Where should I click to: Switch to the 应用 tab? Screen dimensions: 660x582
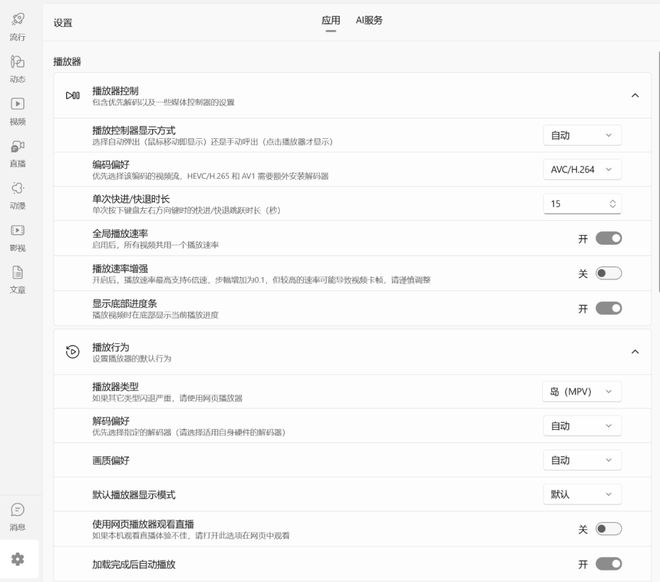[331, 20]
